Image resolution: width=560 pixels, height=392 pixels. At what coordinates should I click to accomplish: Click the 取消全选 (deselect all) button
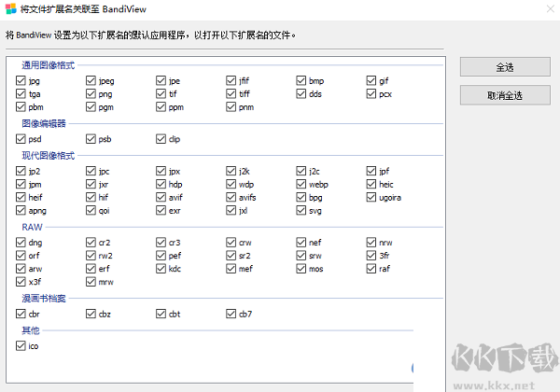coord(505,95)
